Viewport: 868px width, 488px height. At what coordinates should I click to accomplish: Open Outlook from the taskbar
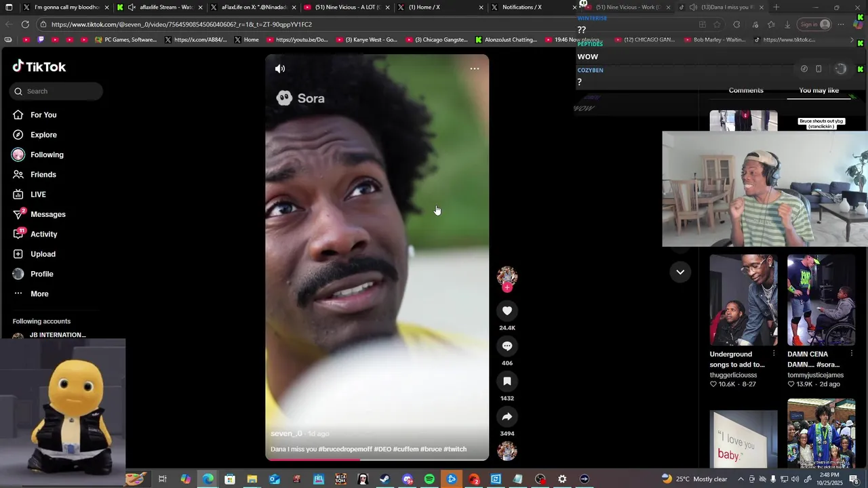274,479
